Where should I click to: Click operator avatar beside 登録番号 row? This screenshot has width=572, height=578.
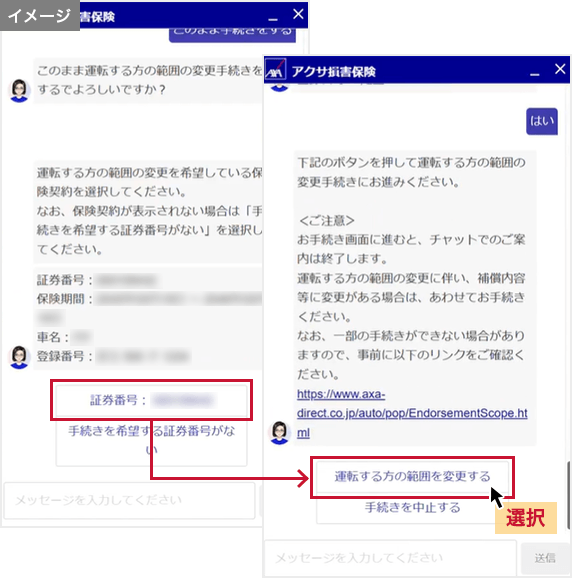[x=19, y=356]
